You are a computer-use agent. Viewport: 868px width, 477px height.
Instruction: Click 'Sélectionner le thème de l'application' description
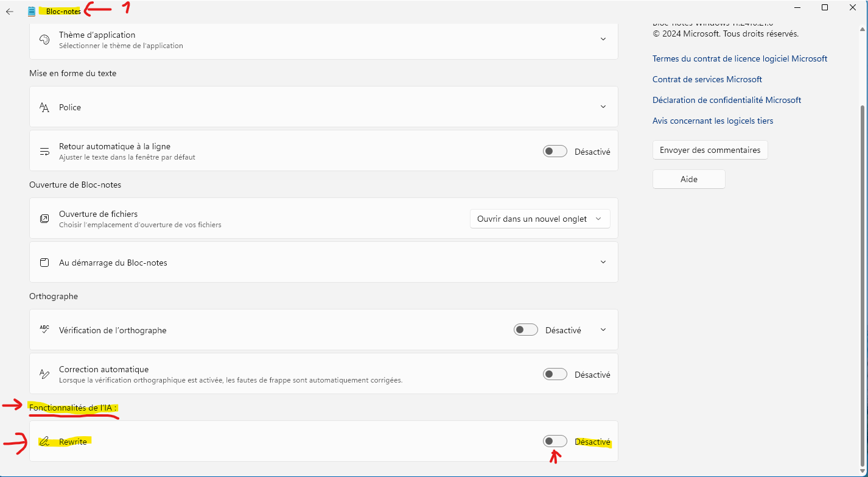pos(121,46)
